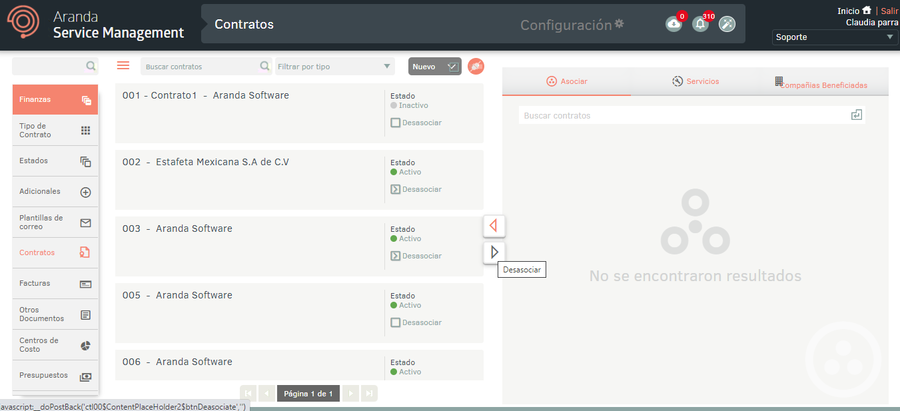Click the Adicionales plus circle icon
Screen dimensions: 900x411
coord(86,193)
